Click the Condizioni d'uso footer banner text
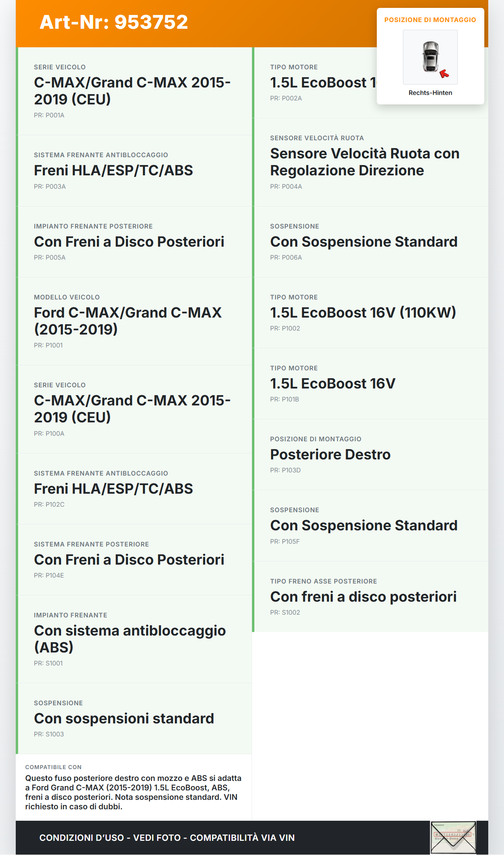The image size is (504, 855). pyautogui.click(x=167, y=838)
